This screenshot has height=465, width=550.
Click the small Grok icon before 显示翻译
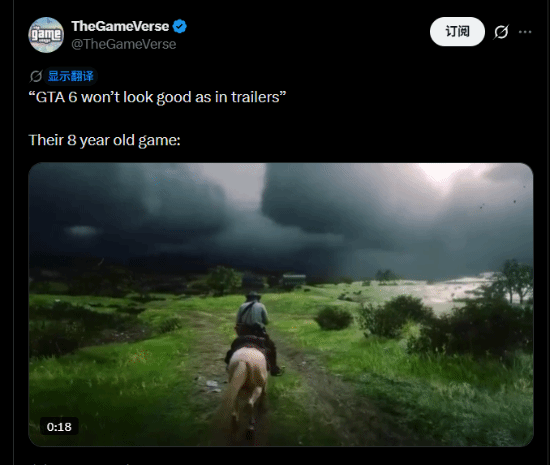click(x=36, y=76)
